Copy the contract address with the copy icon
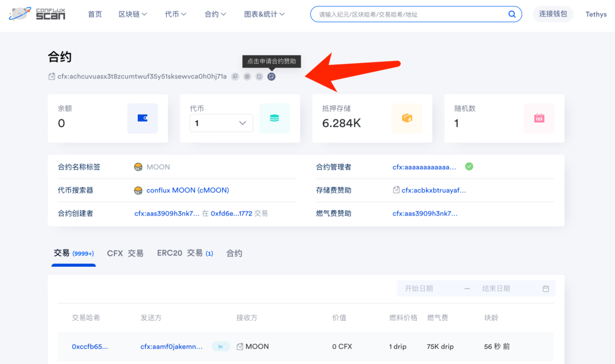Screen dimensions: 615x364 point(235,77)
